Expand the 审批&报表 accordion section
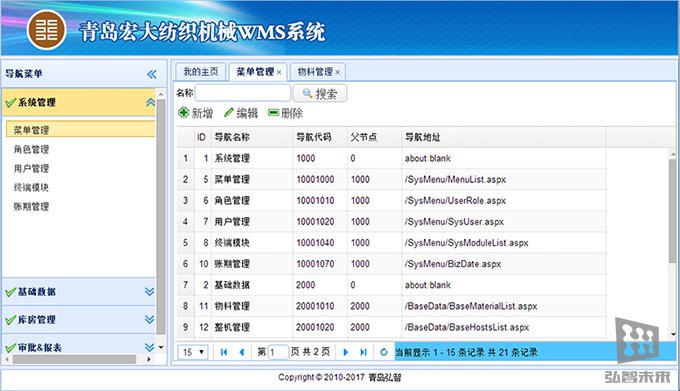This screenshot has height=391, width=680. [x=150, y=347]
